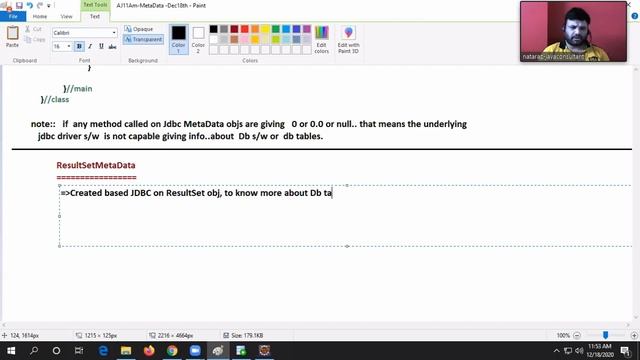This screenshot has height=360, width=640.
Task: Click the Paint Help question icon
Action: click(635, 16)
